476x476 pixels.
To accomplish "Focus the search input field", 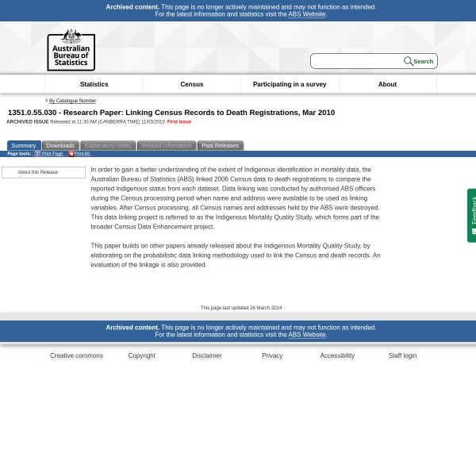I will (357, 61).
